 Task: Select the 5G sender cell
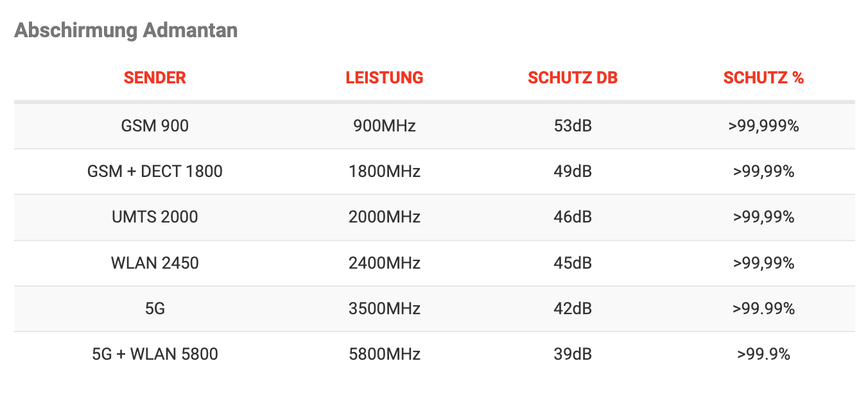pos(155,308)
